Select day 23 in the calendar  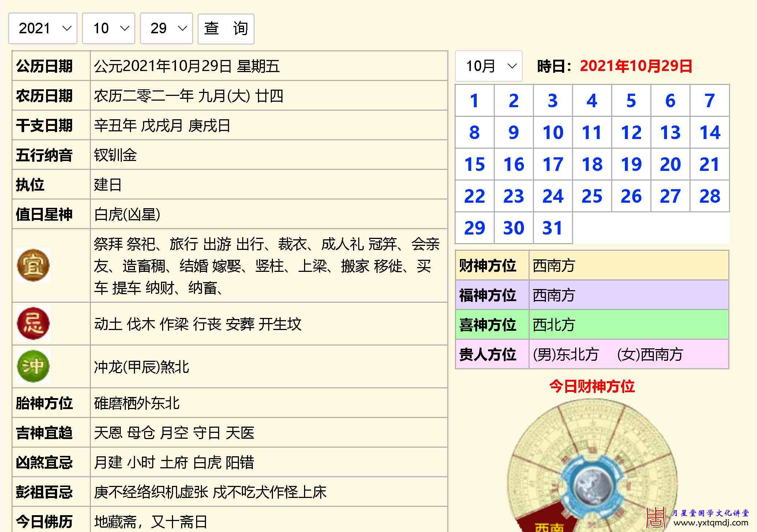(x=514, y=196)
